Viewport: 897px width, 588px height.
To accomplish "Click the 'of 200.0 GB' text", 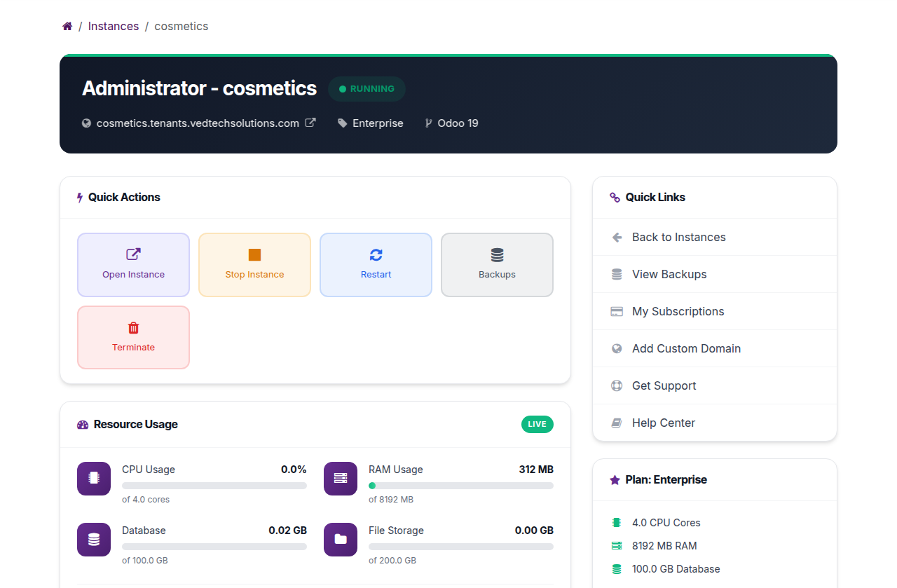I will 392,561.
